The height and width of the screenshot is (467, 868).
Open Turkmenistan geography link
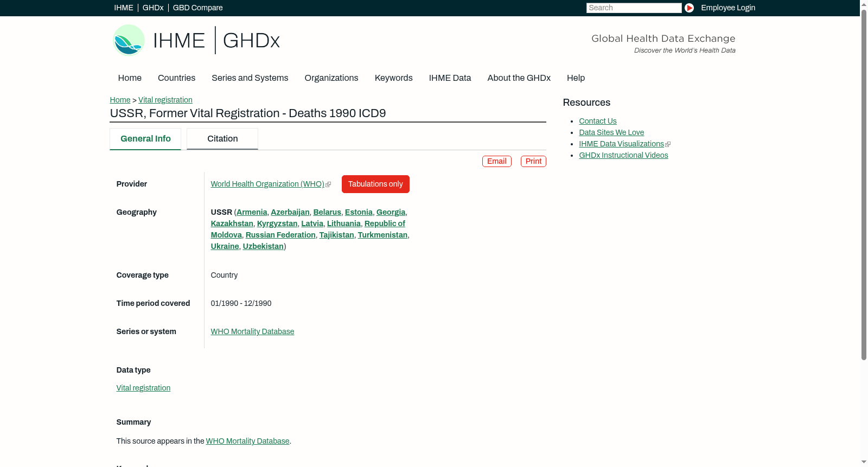(382, 235)
